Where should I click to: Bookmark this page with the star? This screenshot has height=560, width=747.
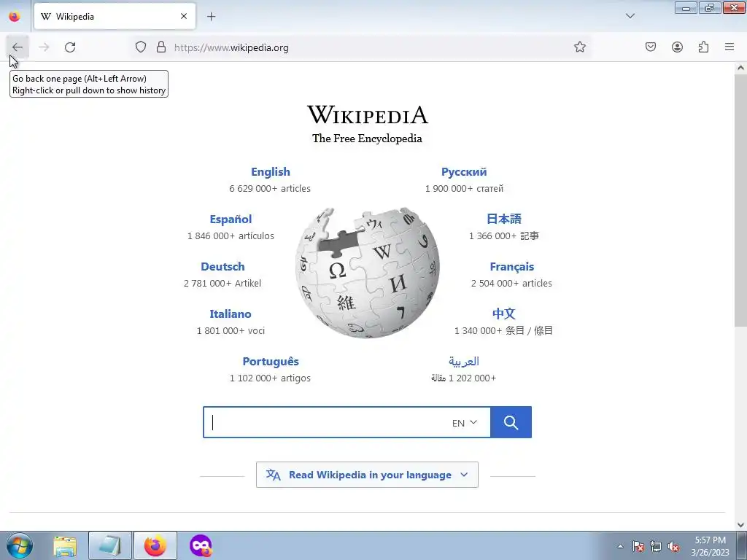point(580,47)
